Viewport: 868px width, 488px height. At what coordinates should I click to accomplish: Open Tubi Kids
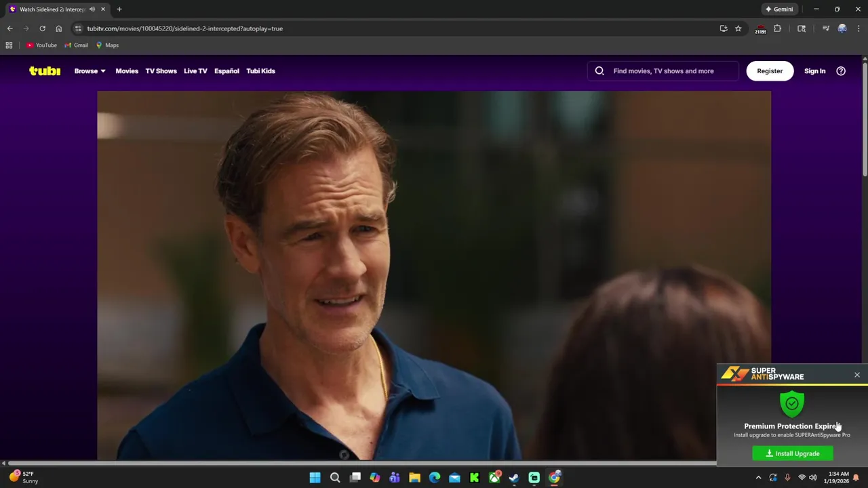click(260, 70)
